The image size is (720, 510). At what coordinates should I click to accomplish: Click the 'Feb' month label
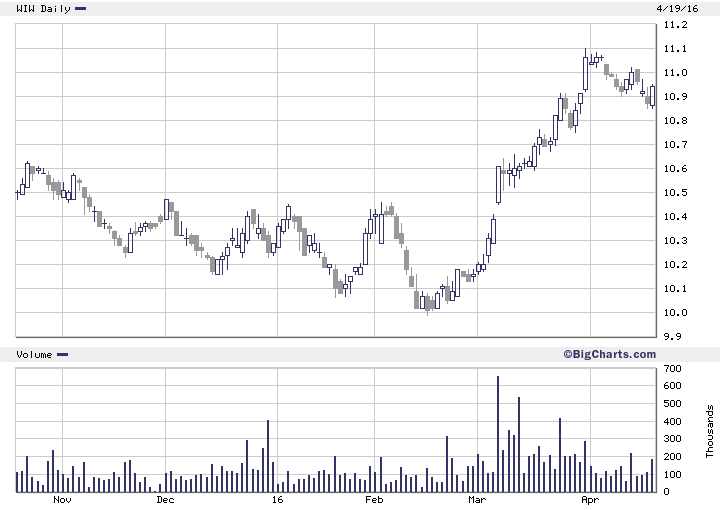[x=374, y=499]
